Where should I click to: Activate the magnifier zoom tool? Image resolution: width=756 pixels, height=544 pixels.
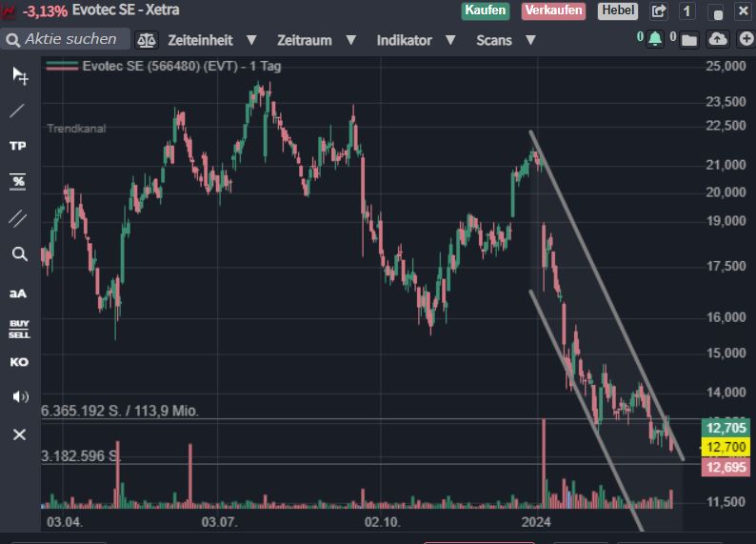(19, 253)
